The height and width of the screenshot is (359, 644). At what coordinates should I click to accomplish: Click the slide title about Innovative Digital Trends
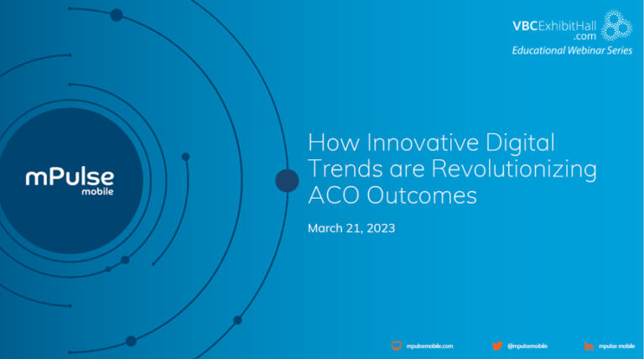click(x=451, y=169)
